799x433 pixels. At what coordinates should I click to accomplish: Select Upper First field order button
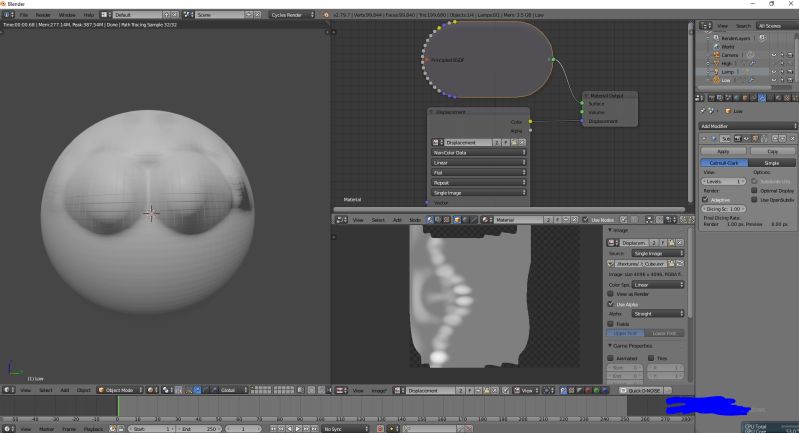(625, 333)
